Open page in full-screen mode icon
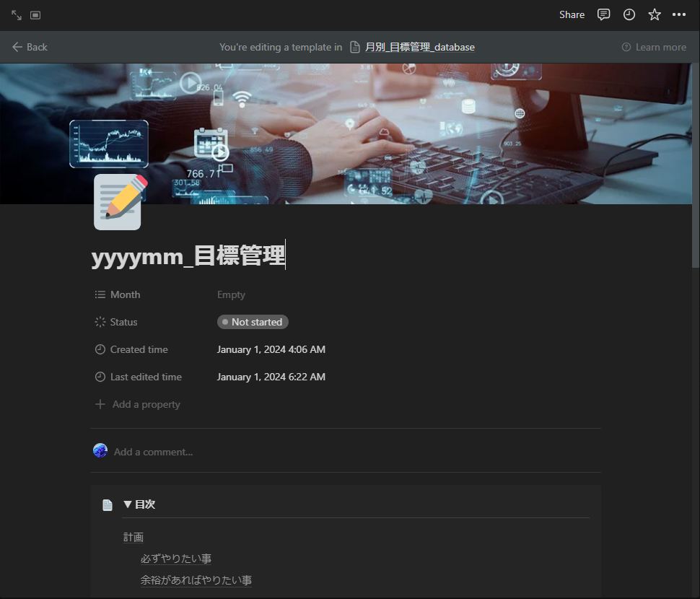 click(17, 15)
